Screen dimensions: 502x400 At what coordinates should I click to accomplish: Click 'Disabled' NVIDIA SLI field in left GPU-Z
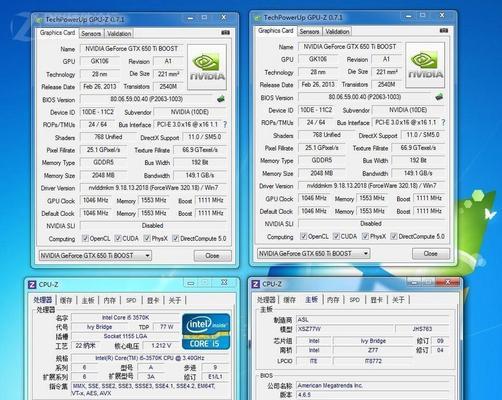click(153, 226)
